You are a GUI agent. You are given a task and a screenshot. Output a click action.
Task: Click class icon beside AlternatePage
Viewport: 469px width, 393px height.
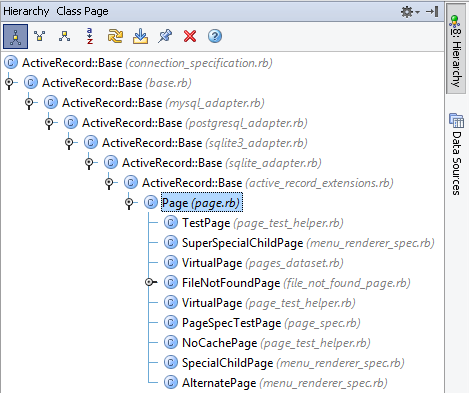click(171, 382)
